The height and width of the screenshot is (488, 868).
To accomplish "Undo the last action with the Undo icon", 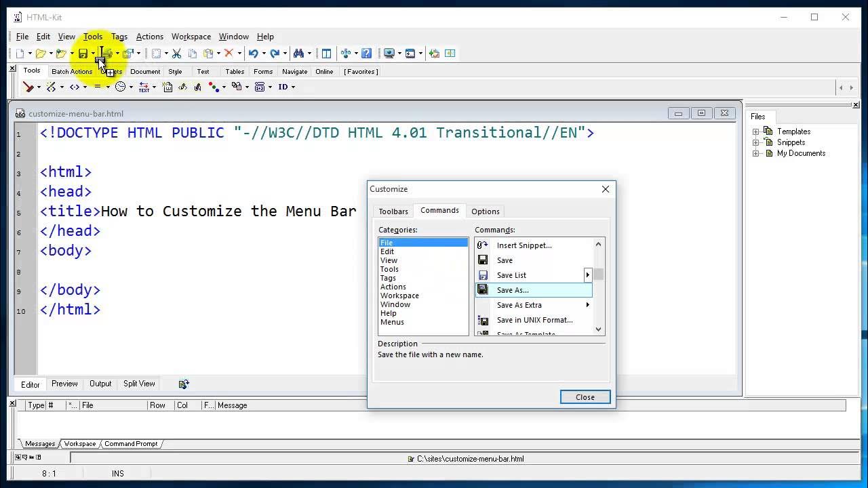I will pyautogui.click(x=254, y=53).
